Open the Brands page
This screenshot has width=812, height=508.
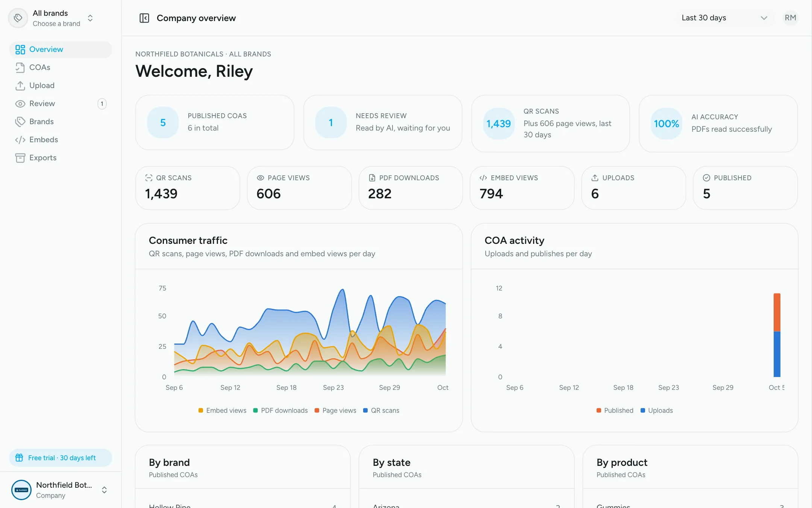[x=61, y=122]
